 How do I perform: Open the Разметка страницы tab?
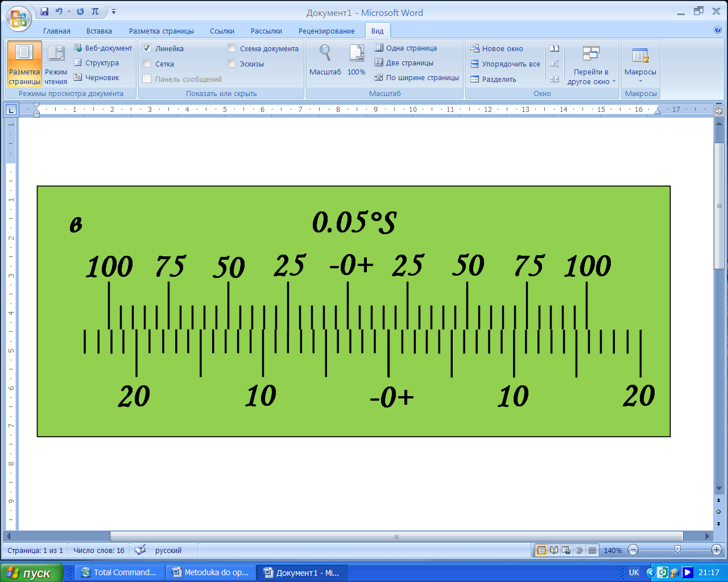162,31
